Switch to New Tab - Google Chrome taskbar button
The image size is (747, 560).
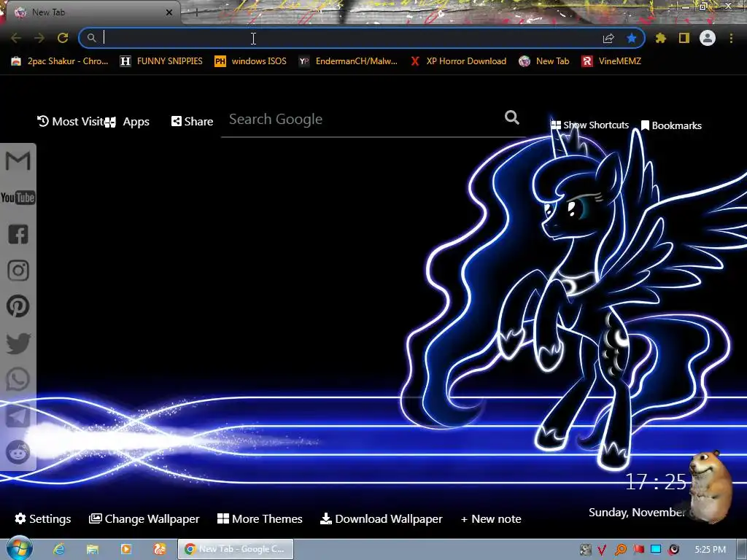tap(236, 549)
